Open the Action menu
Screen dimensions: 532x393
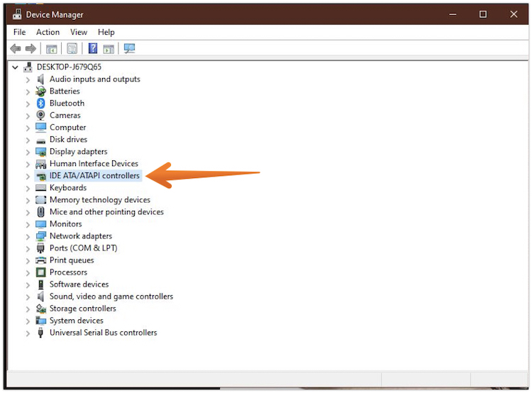48,32
